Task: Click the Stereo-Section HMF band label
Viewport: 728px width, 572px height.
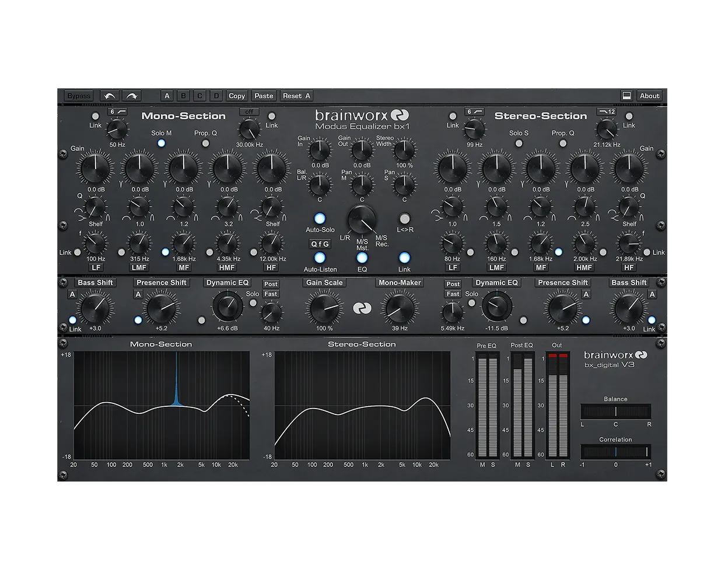Action: 584,267
